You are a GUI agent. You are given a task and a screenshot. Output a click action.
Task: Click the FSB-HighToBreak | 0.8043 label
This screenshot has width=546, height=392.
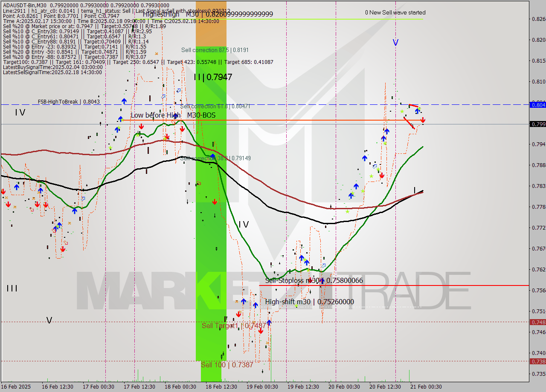(69, 102)
